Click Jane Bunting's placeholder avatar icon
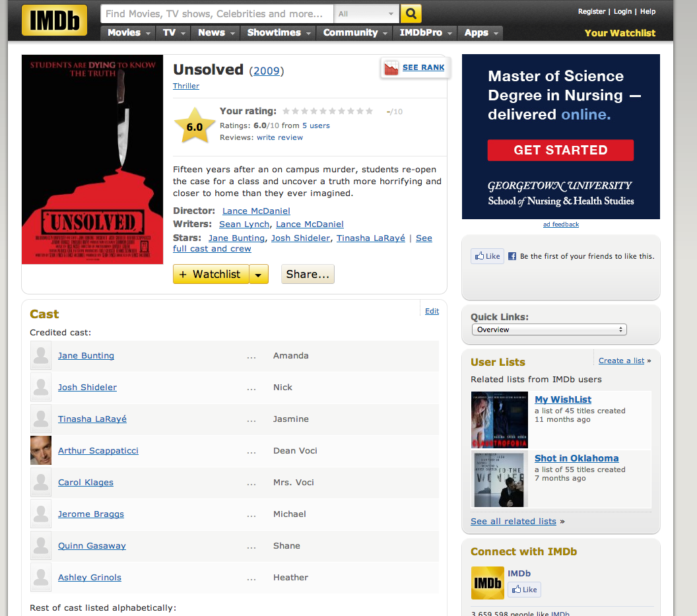Viewport: 697px width, 616px height. coord(41,355)
